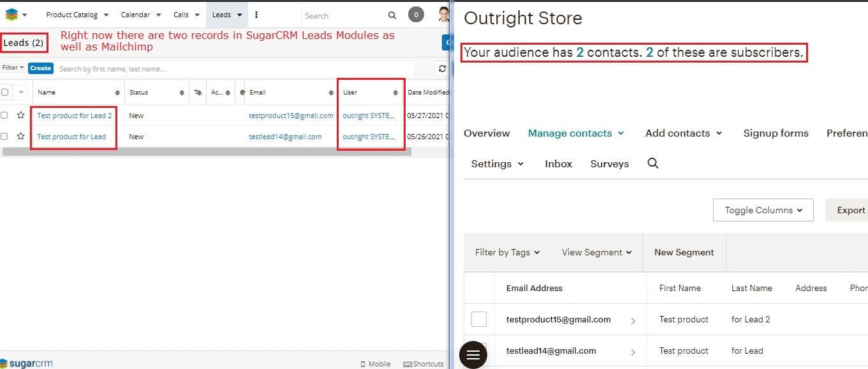
Task: Open the user profile avatar menu
Action: tap(444, 15)
